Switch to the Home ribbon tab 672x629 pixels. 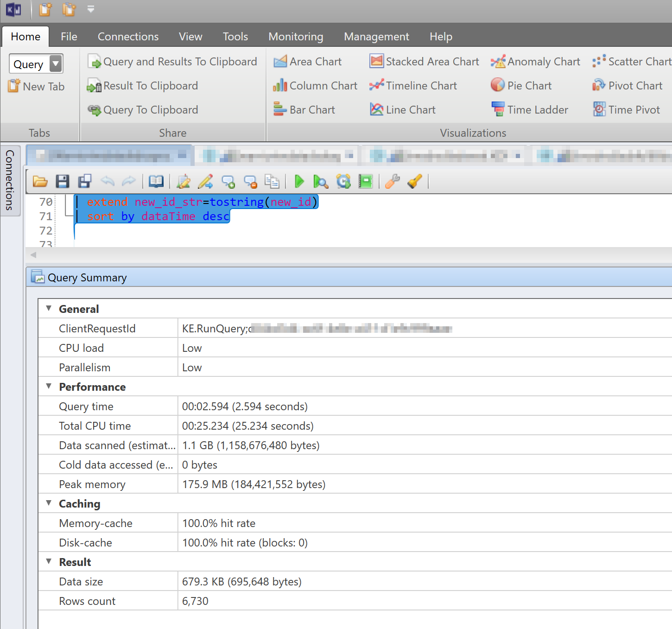25,37
